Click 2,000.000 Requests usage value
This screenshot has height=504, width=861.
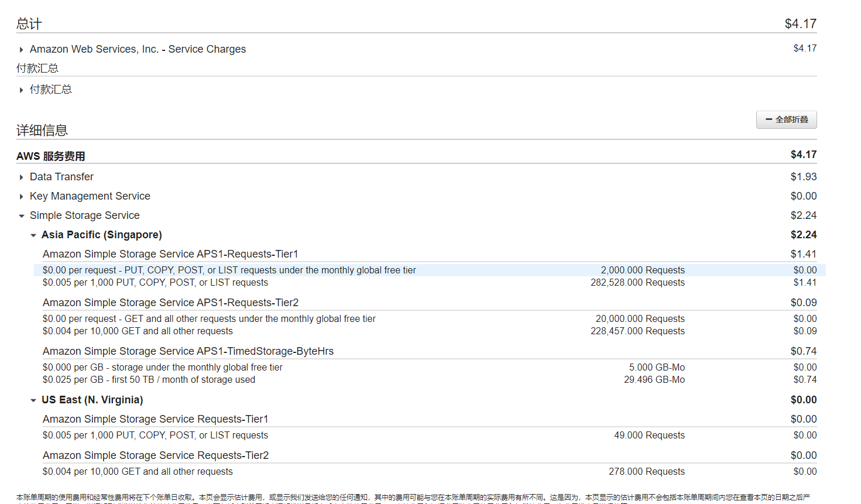(x=643, y=270)
